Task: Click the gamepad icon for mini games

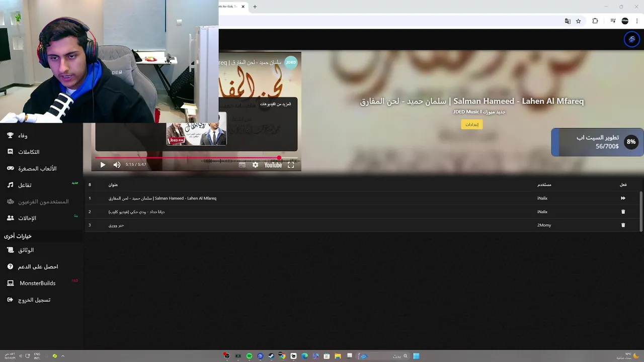Action: 10,168
